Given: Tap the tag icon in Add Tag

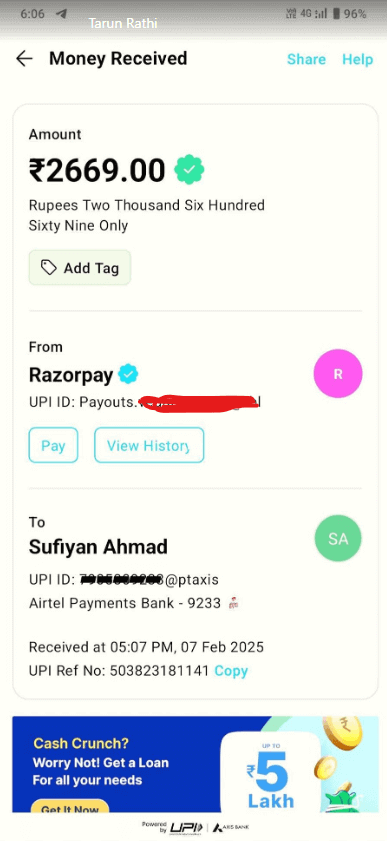Looking at the screenshot, I should (x=49, y=268).
